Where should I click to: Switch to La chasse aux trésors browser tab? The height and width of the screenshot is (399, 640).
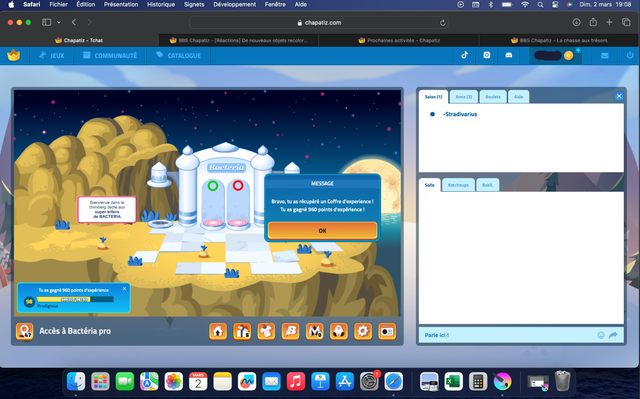pyautogui.click(x=558, y=40)
